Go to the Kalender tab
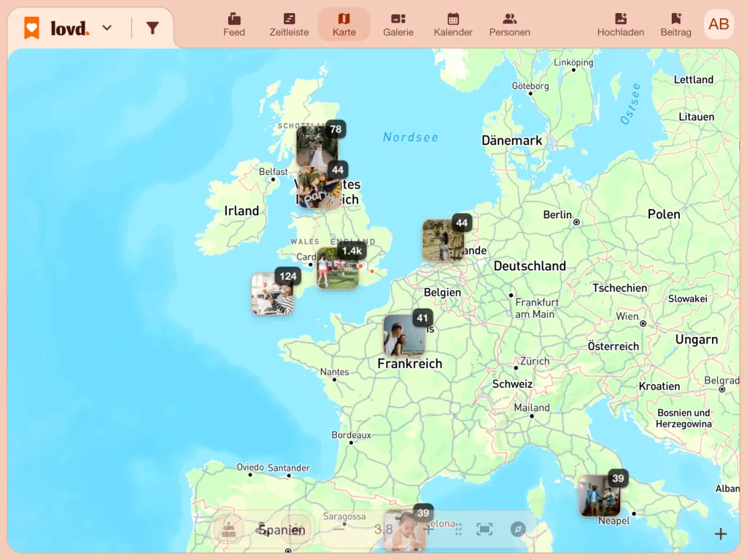The height and width of the screenshot is (560, 747). pyautogui.click(x=452, y=25)
